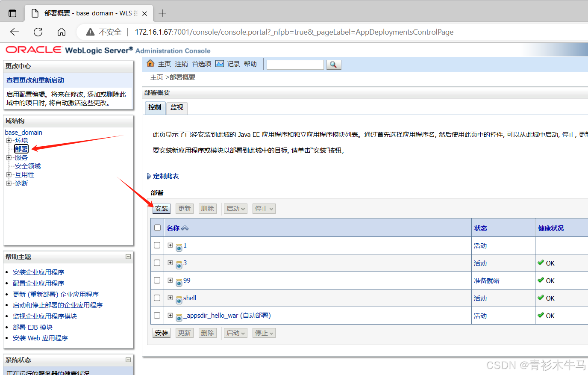Click the top 删除 button
Image resolution: width=588 pixels, height=375 pixels.
[208, 209]
